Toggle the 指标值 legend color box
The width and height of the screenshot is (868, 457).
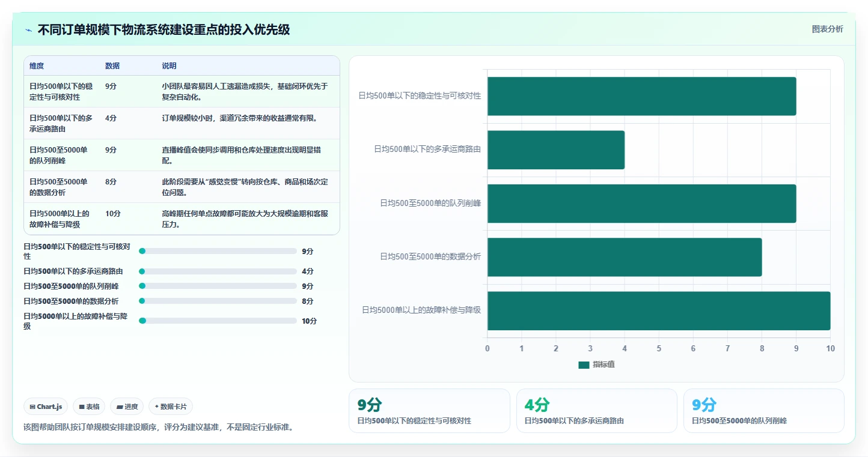coord(584,365)
